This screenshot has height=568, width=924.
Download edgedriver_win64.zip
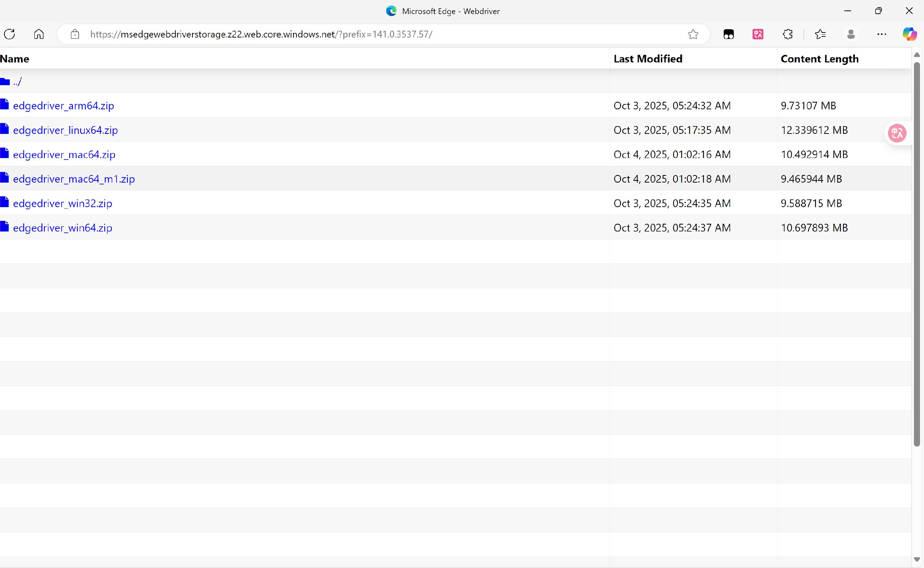click(x=62, y=228)
